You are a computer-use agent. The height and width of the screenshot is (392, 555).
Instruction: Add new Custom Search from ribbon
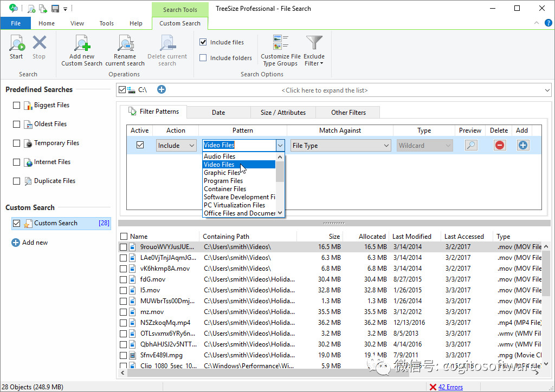[x=82, y=50]
